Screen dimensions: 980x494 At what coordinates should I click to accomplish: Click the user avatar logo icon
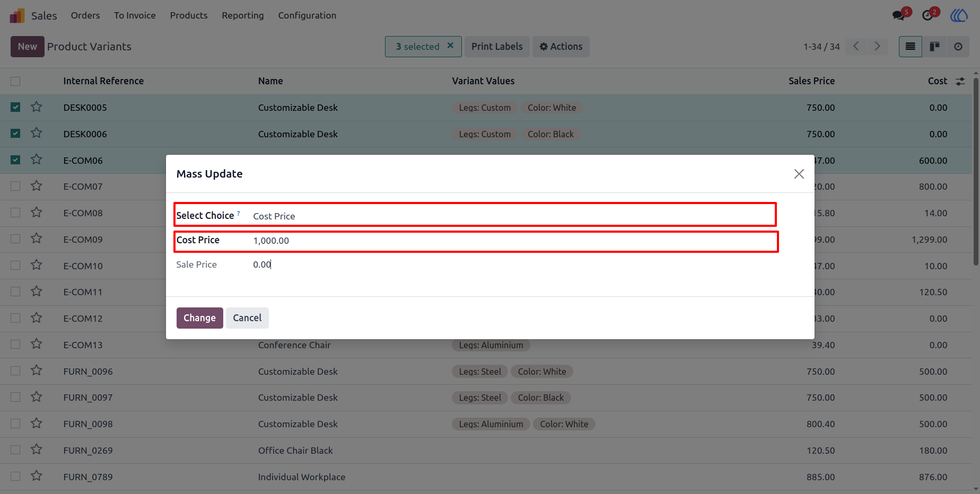click(x=959, y=15)
